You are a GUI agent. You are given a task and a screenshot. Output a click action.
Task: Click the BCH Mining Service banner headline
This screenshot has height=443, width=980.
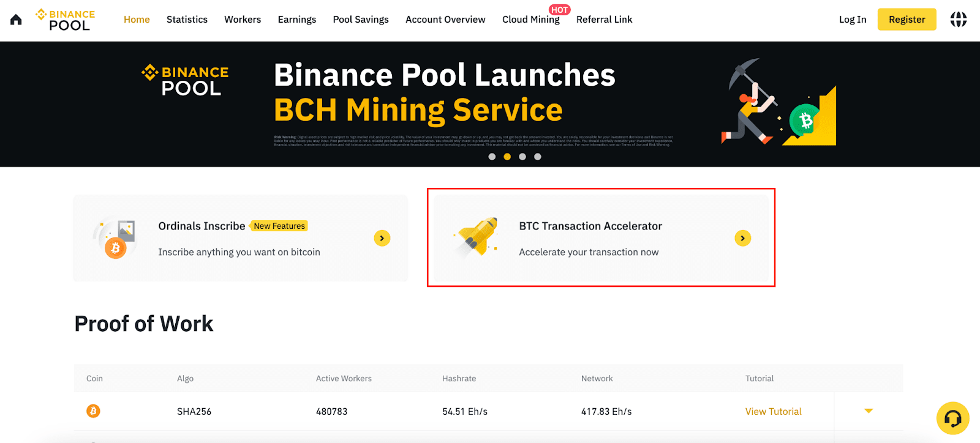click(x=418, y=110)
